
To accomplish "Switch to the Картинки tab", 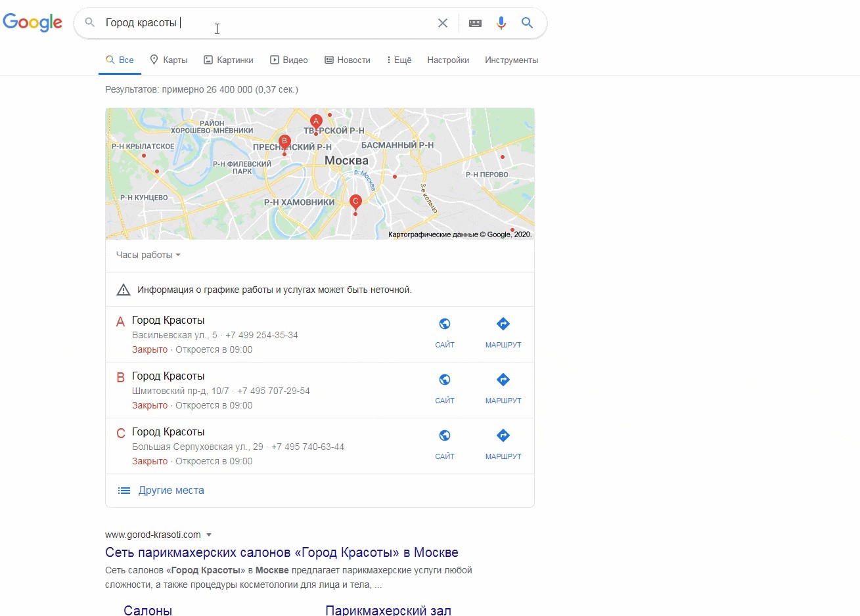I will point(228,60).
